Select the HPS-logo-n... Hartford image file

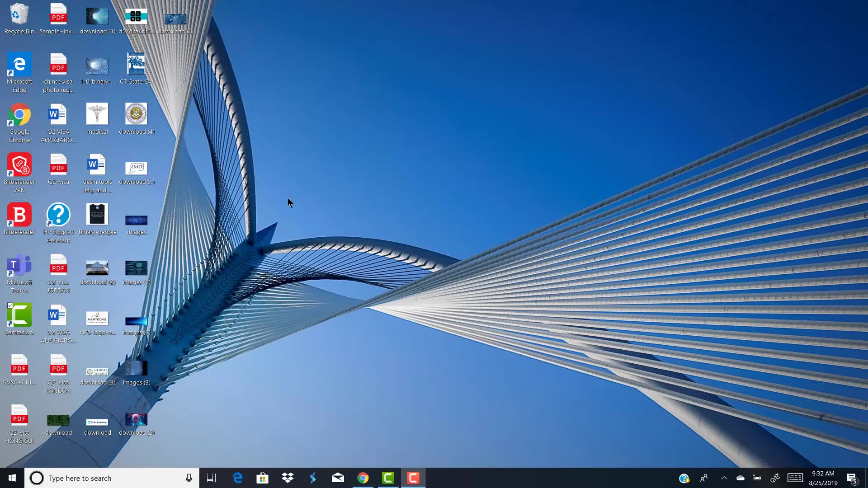click(x=97, y=324)
